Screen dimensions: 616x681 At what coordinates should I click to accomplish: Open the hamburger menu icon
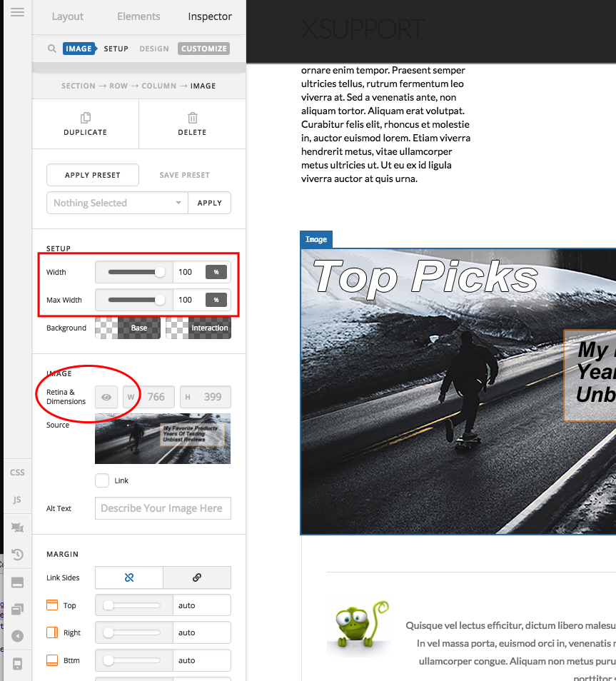coord(17,12)
